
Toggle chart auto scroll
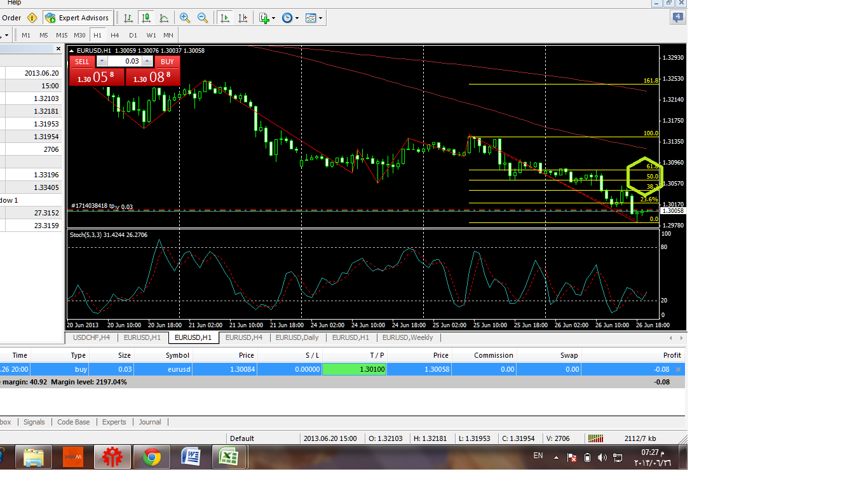[x=224, y=18]
